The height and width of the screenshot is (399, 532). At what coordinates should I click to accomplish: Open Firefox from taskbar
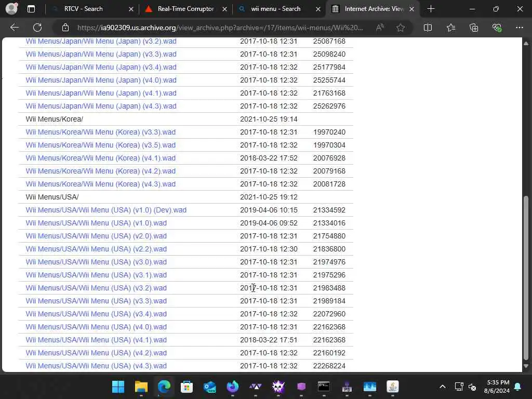[x=232, y=387]
